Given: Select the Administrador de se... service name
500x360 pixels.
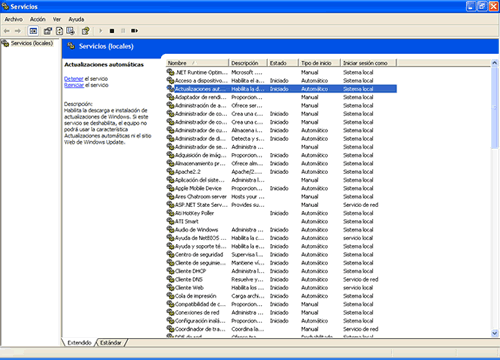Looking at the screenshot, I should point(201,147).
